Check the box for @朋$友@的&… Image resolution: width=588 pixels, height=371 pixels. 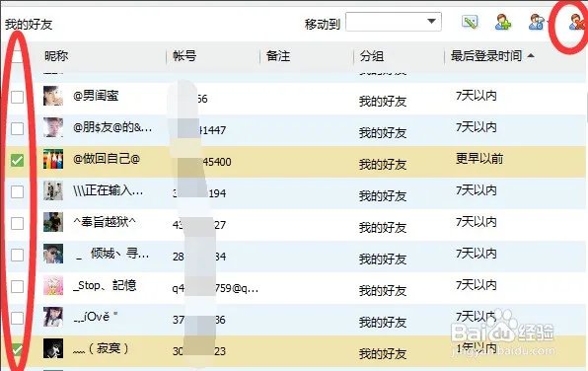(17, 128)
